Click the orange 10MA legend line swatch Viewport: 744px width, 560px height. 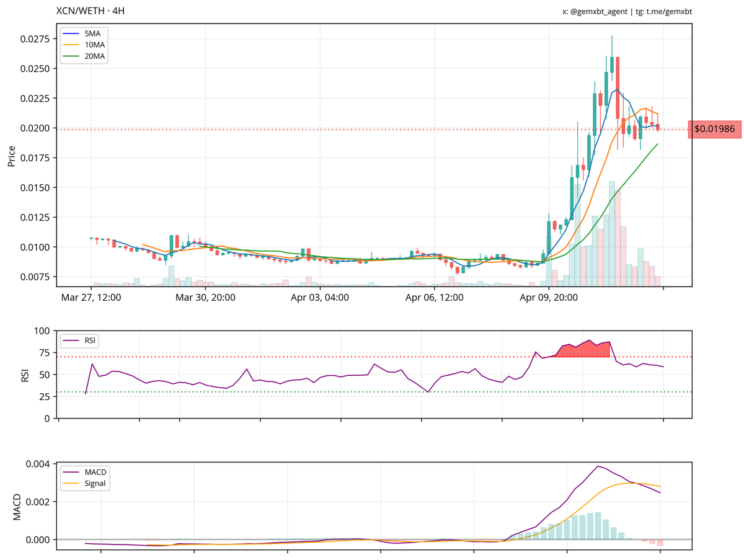pos(70,45)
